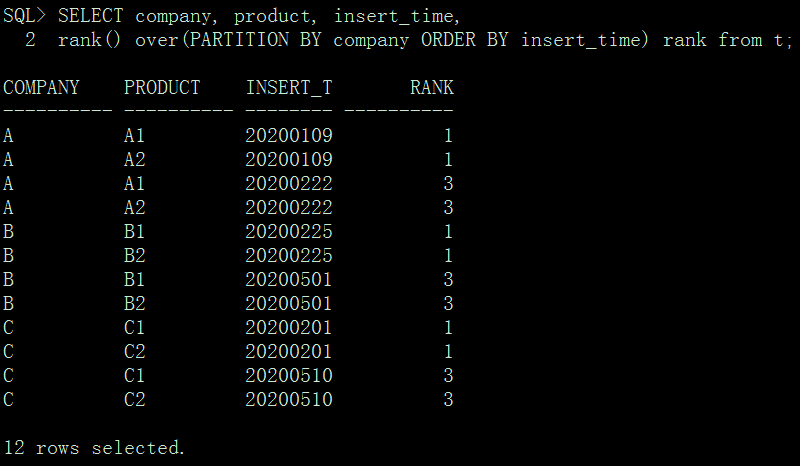Click date 20200201 in the C1 row
This screenshot has height=466, width=800.
[289, 328]
